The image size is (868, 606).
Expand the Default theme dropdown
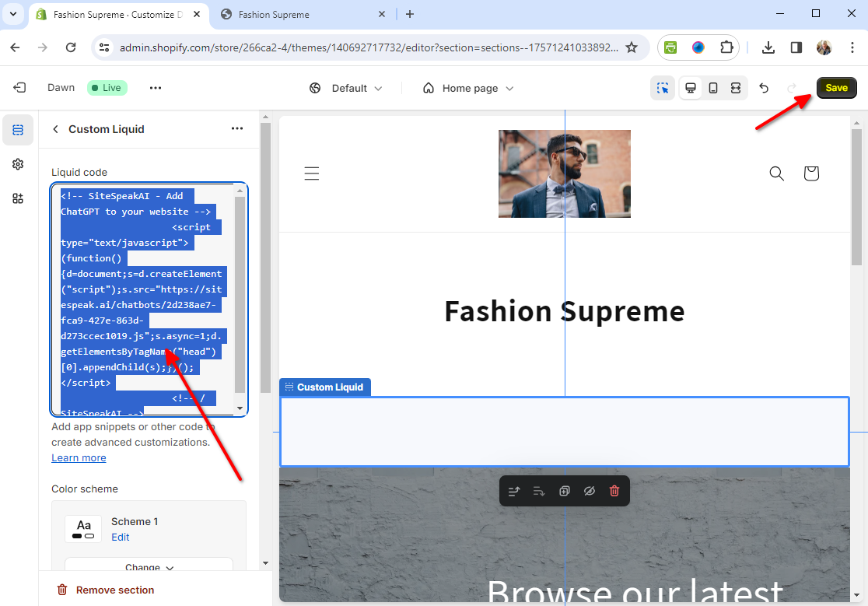[346, 88]
